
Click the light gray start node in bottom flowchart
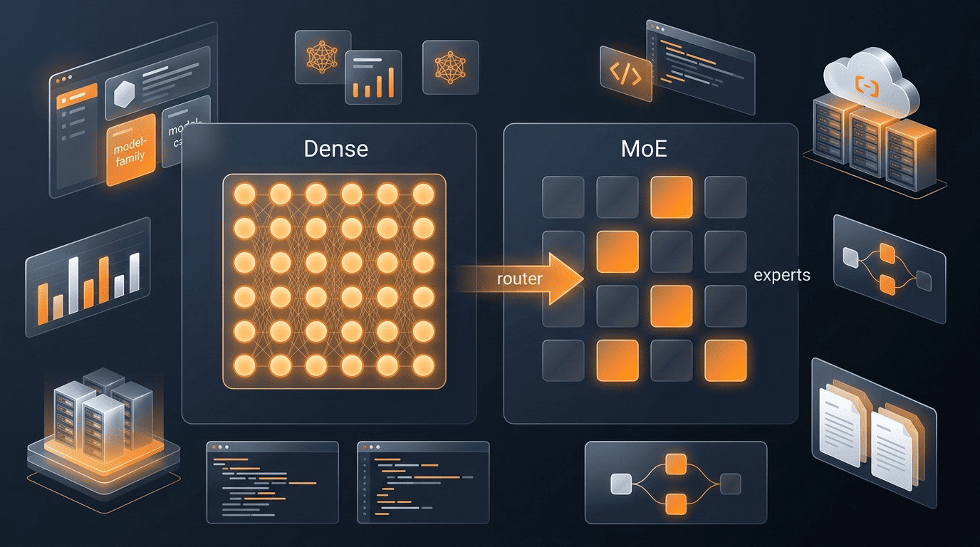(622, 484)
